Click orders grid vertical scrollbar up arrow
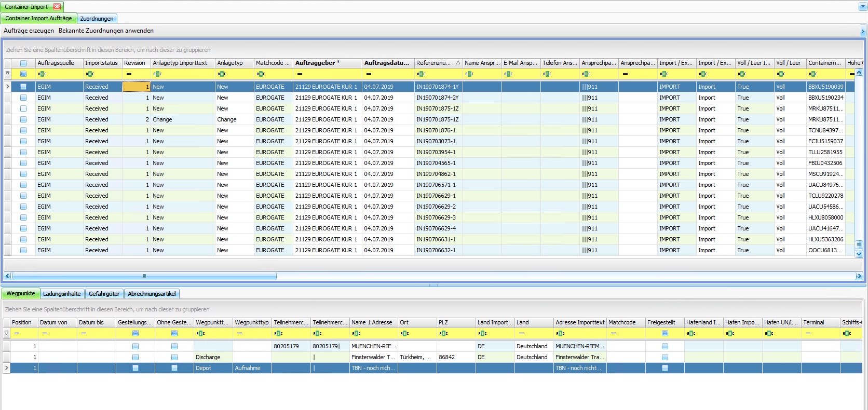 [x=859, y=73]
